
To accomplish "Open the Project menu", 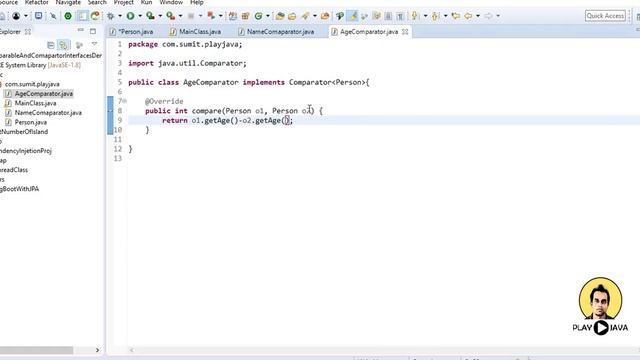I will [123, 2].
